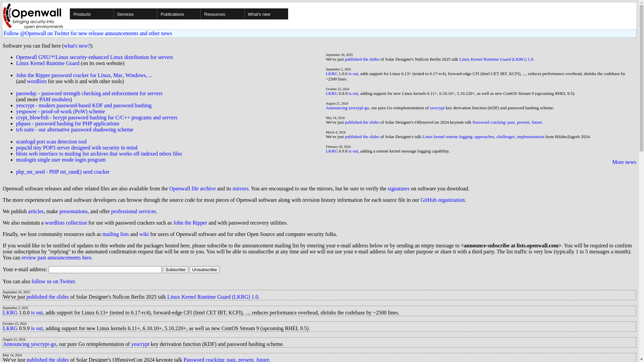Open the presentations link
Image resolution: width=644 pixels, height=362 pixels.
[x=73, y=212]
